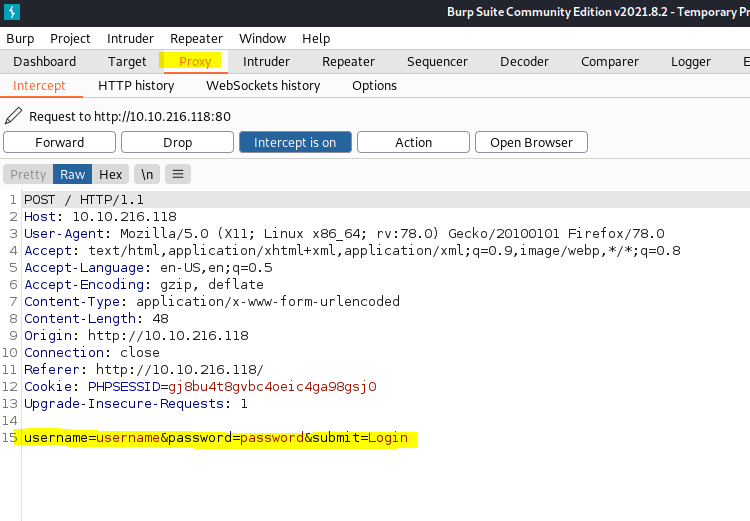Click the Open Browser button
The image size is (750, 521).
pos(531,142)
